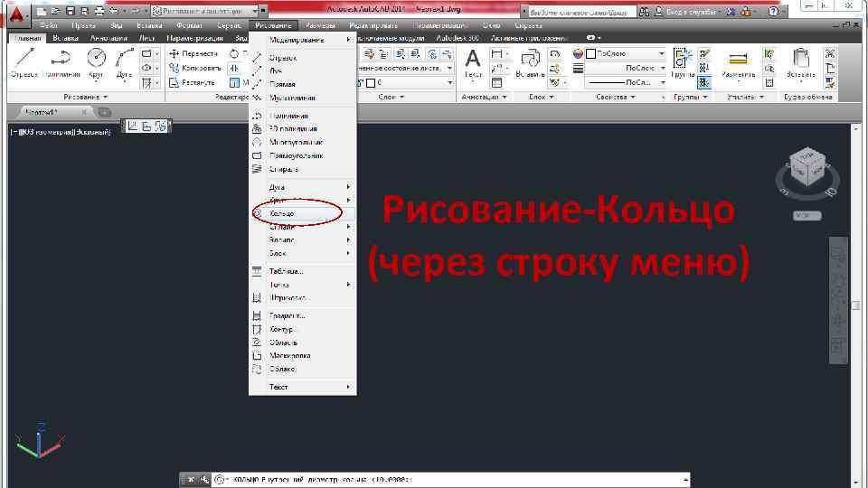This screenshot has width=868, height=488.
Task: Click the Группа (Group) tool
Action: click(x=683, y=63)
